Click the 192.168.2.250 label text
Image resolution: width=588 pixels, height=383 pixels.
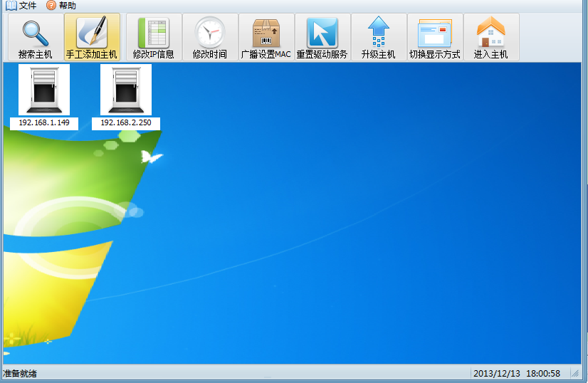coord(126,122)
